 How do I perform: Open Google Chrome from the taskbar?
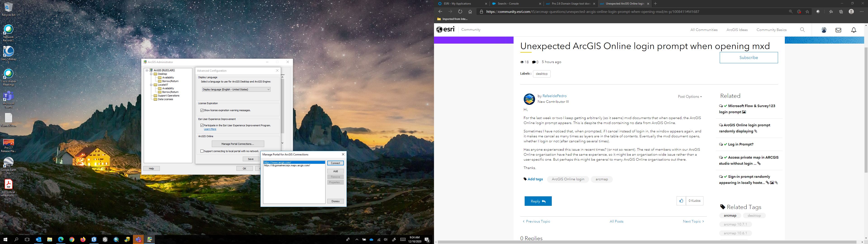[72, 240]
